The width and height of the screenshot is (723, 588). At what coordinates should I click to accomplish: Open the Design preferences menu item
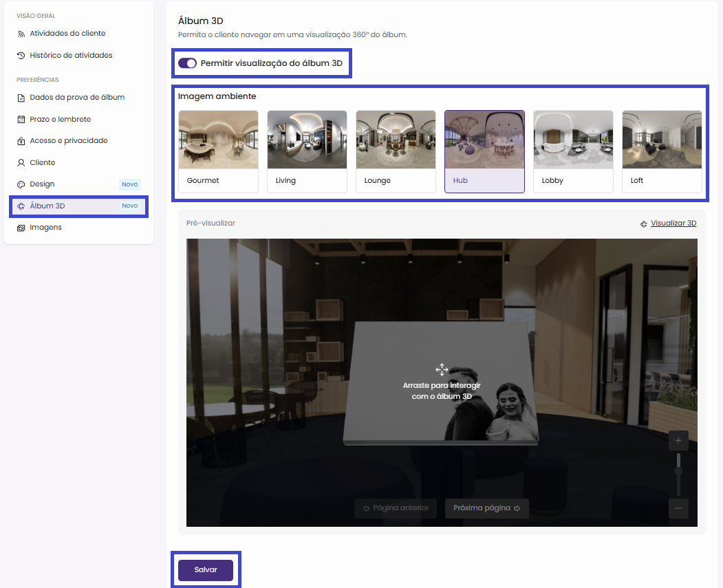tap(42, 184)
